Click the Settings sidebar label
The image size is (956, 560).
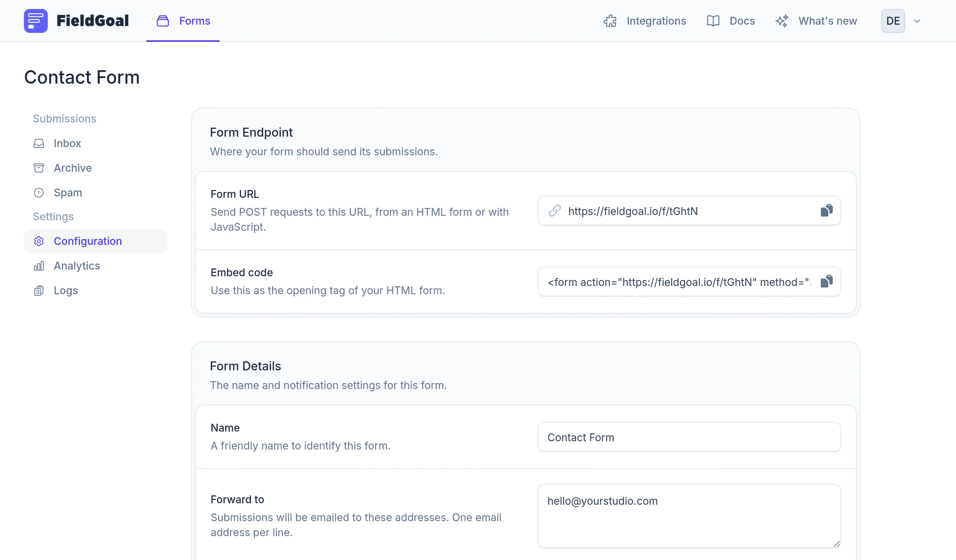tap(53, 217)
